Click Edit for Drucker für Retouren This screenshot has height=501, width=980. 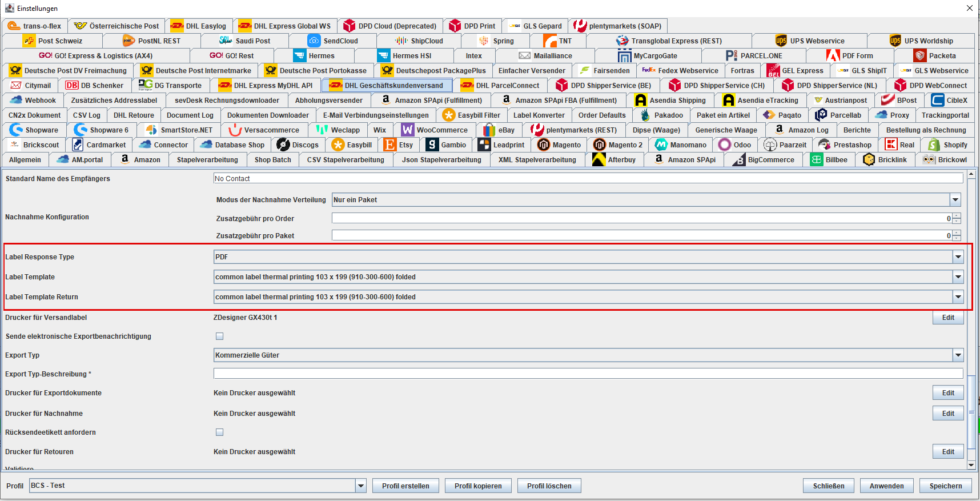pos(948,452)
